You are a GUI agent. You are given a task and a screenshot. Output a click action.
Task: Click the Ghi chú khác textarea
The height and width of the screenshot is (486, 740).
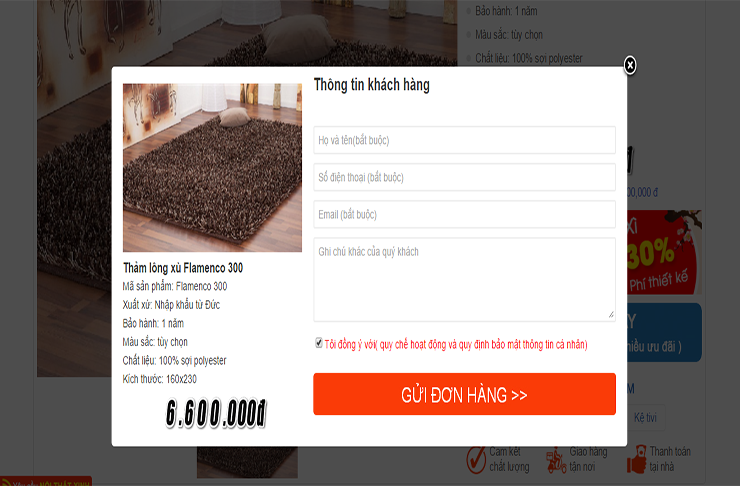[x=464, y=279]
